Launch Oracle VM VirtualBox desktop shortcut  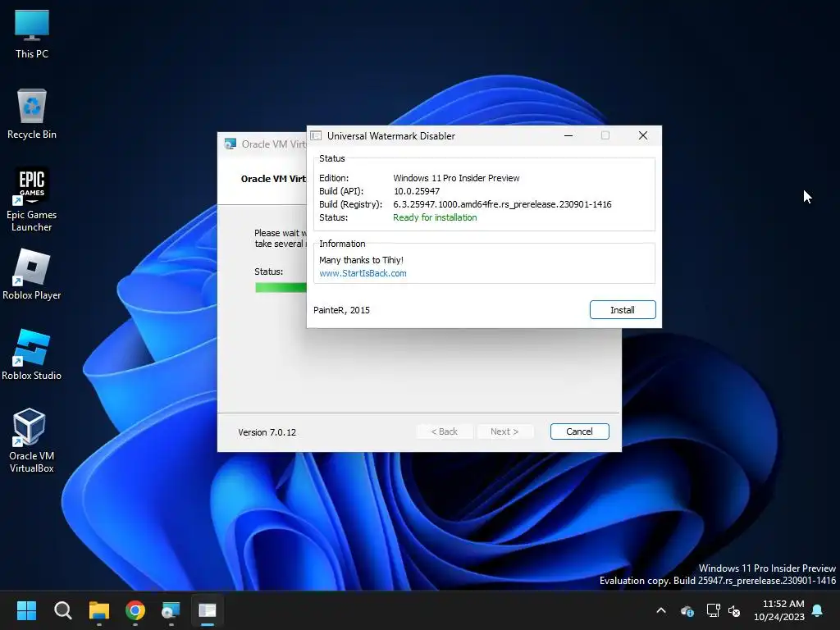32,441
